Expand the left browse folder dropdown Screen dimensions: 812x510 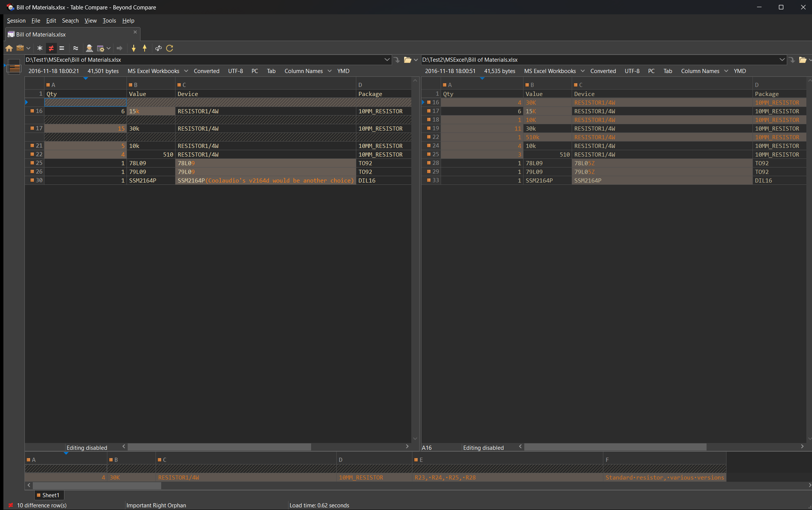pos(416,60)
